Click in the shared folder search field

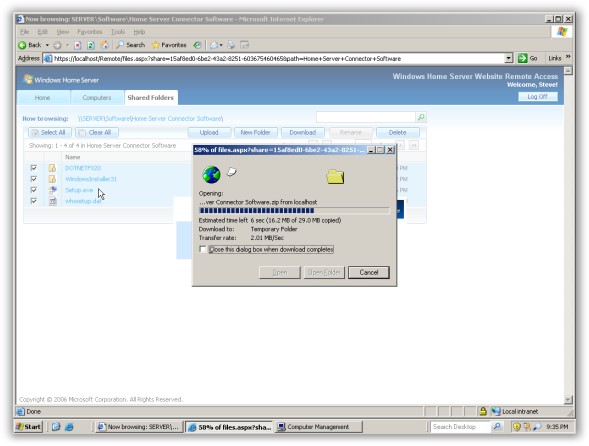pos(366,117)
